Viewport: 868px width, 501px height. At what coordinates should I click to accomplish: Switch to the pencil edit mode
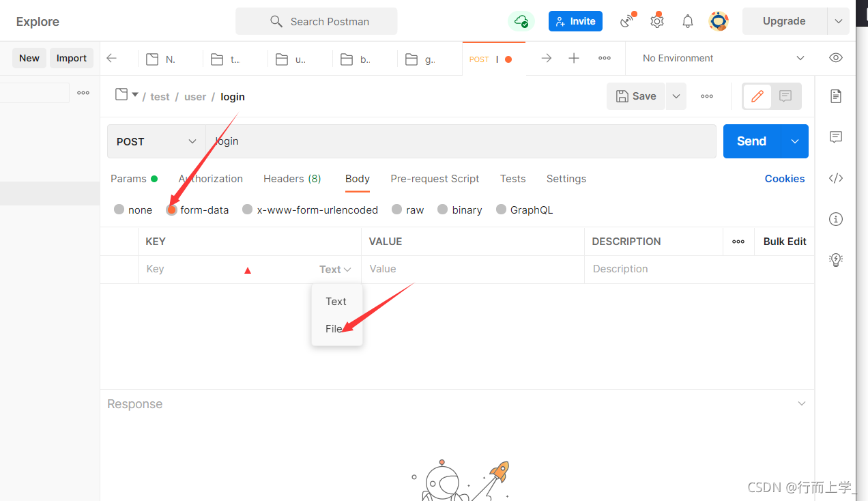pyautogui.click(x=757, y=96)
